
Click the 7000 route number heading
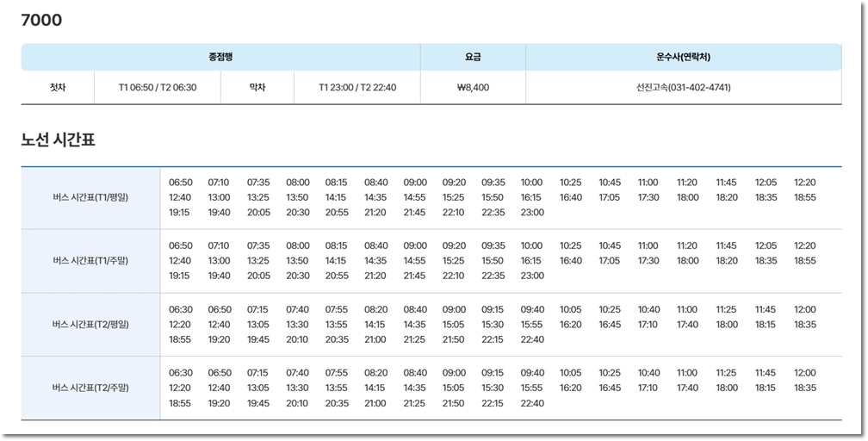[41, 20]
